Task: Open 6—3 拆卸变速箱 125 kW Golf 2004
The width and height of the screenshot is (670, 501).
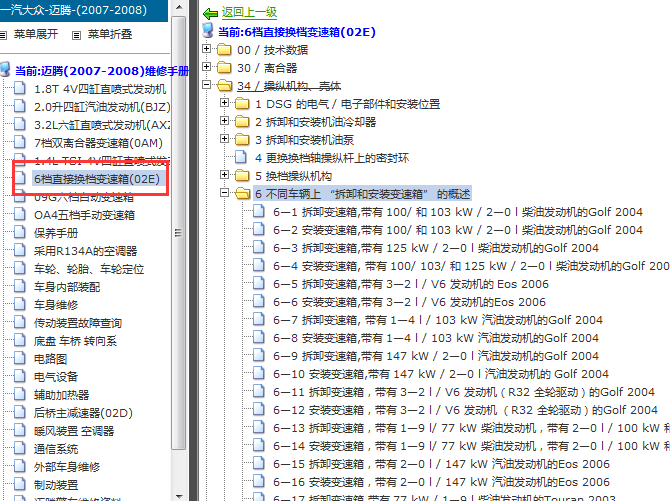Action: 436,248
